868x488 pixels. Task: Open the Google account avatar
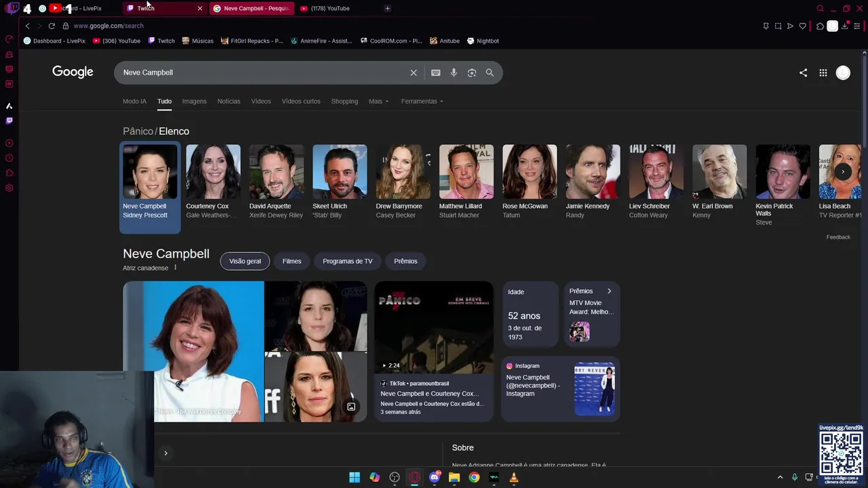[x=843, y=73]
